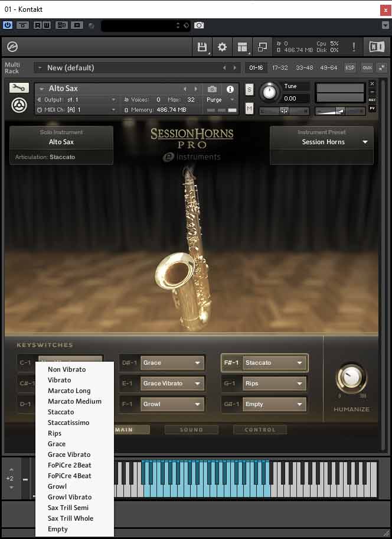
Task: Open the G-1 Rips keyswitch dropdown
Action: tap(275, 384)
